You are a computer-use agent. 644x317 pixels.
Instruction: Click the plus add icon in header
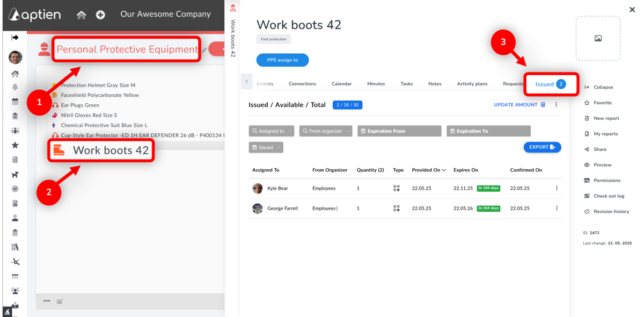click(x=100, y=15)
